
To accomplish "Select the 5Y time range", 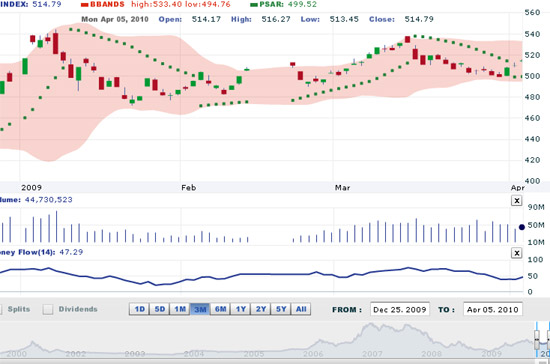I will point(281,309).
